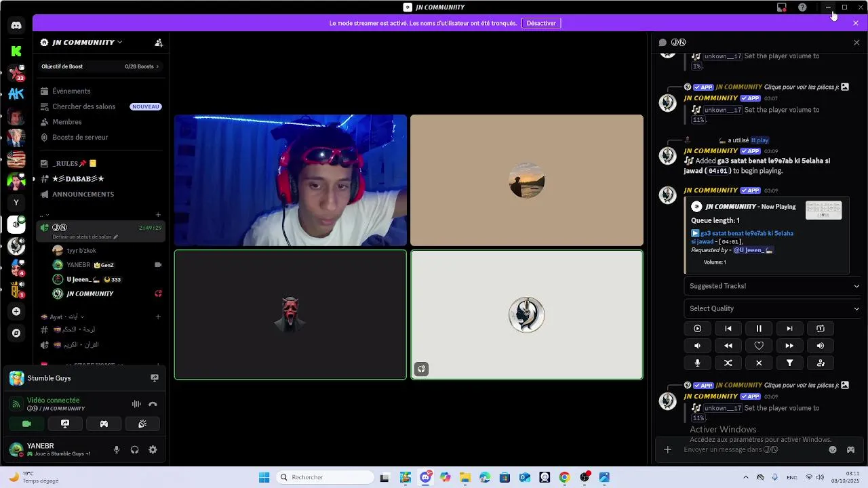Viewport: 868px width, 488px height.
Task: Open the help question mark icon
Action: [802, 7]
